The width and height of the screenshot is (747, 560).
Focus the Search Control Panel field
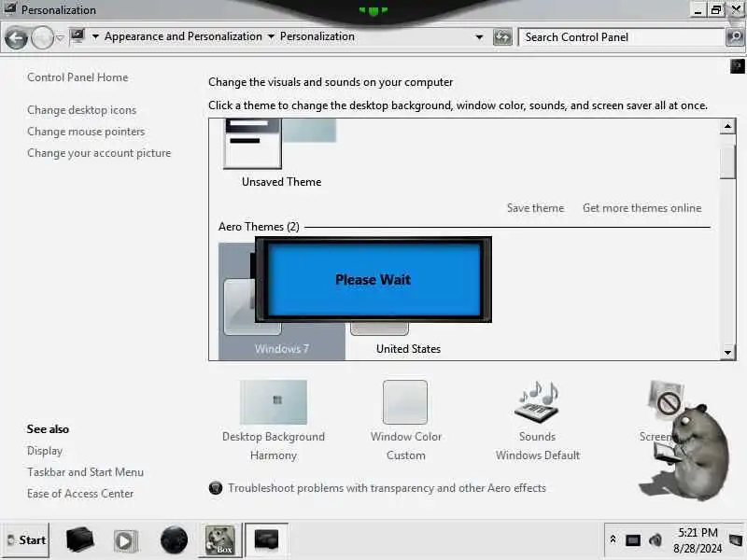(x=621, y=37)
